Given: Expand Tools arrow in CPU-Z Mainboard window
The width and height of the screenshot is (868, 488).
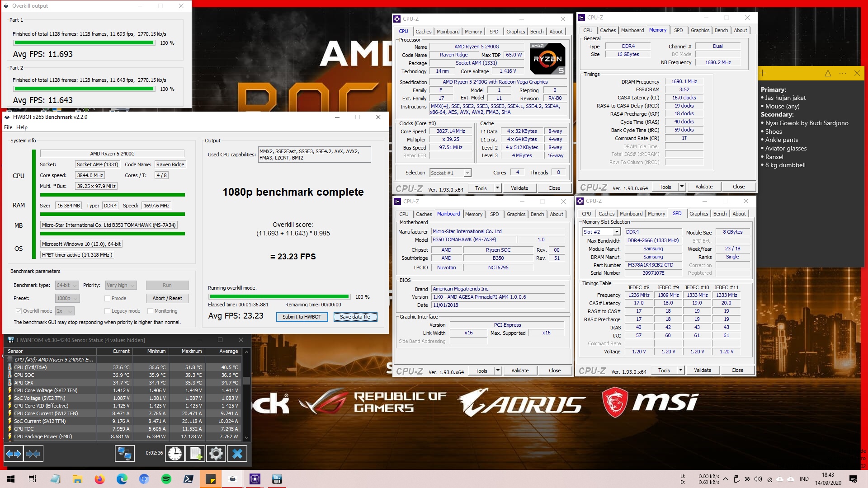Looking at the screenshot, I should point(497,371).
